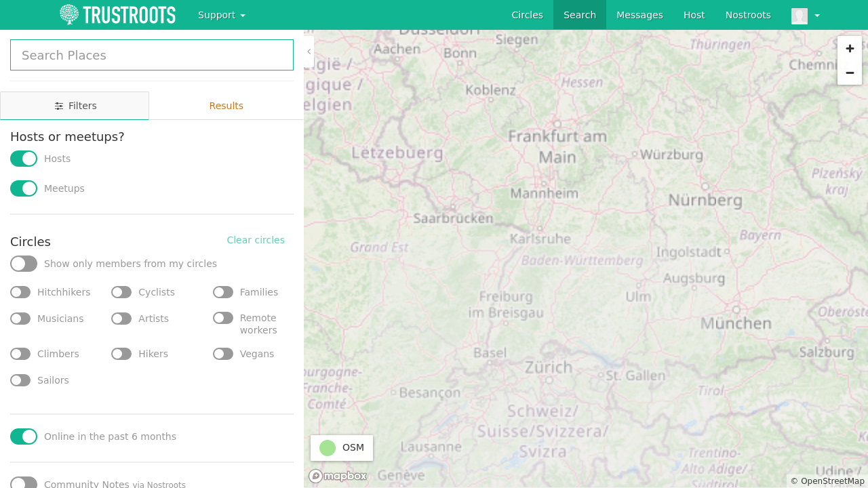Click the Ulm label on the map
868x488 pixels.
tap(638, 296)
